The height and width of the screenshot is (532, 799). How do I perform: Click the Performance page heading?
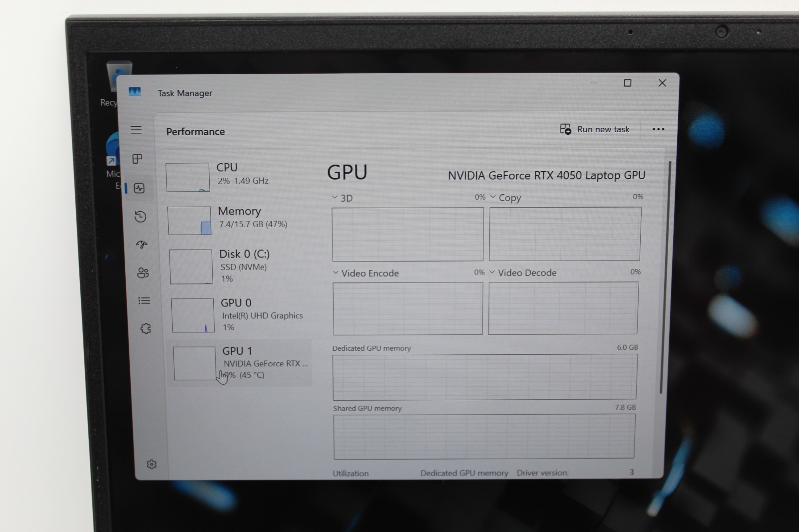point(195,132)
